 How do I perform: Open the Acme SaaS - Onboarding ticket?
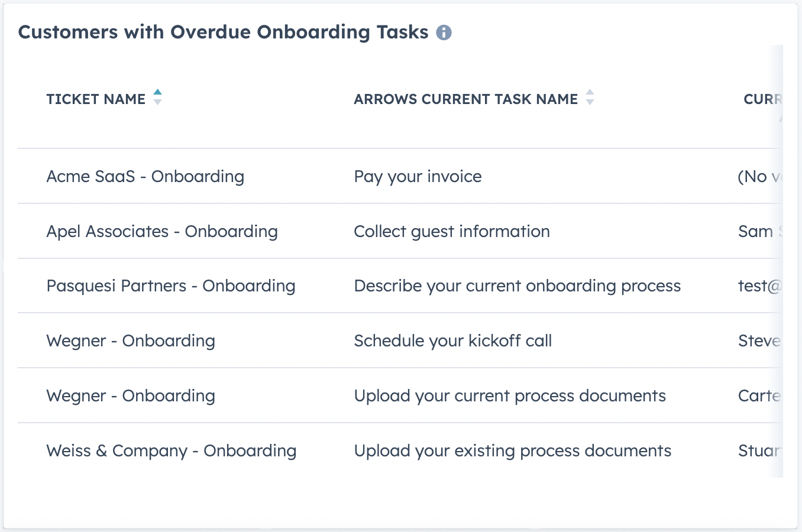(x=145, y=176)
